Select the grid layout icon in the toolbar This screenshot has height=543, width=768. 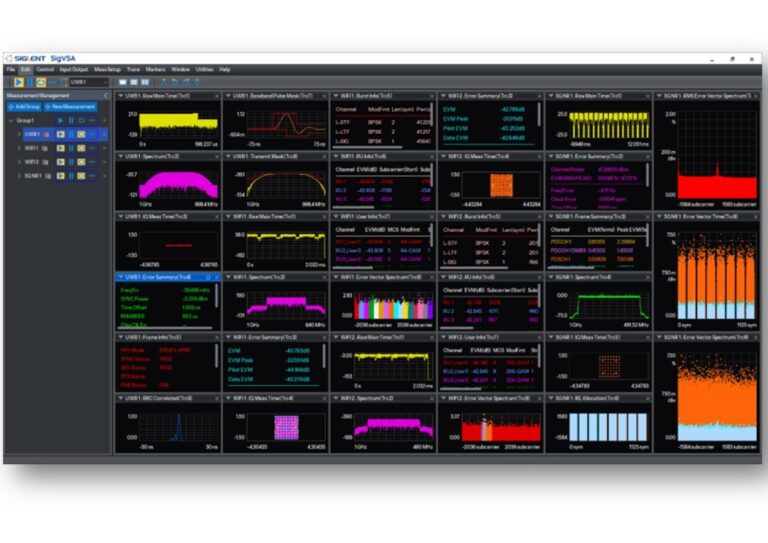click(x=145, y=82)
